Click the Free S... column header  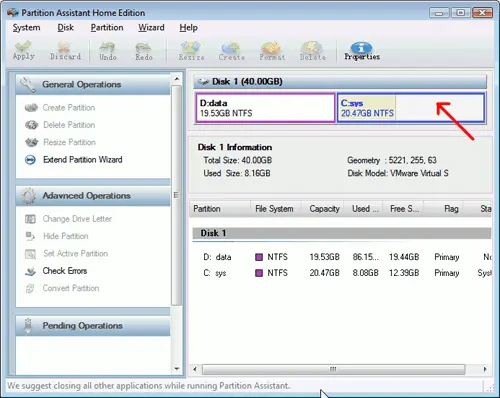pyautogui.click(x=403, y=209)
